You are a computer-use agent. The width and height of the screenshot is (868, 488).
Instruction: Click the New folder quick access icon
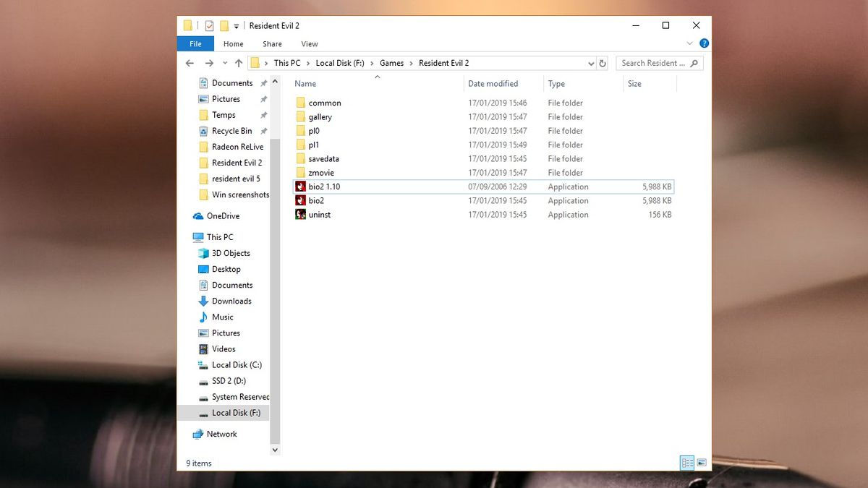[x=224, y=26]
